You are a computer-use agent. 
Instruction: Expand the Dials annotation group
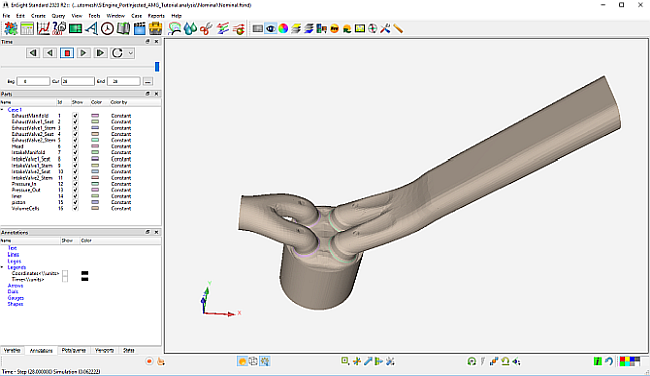click(x=13, y=292)
